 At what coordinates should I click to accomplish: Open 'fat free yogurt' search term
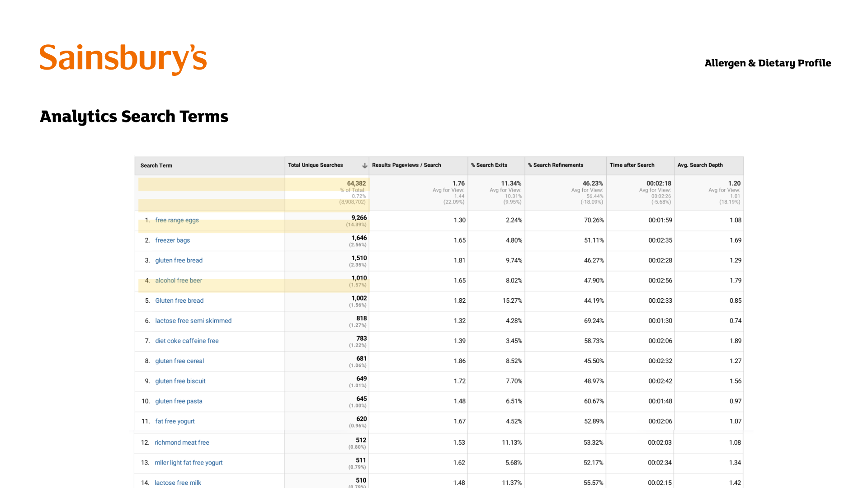tap(175, 422)
